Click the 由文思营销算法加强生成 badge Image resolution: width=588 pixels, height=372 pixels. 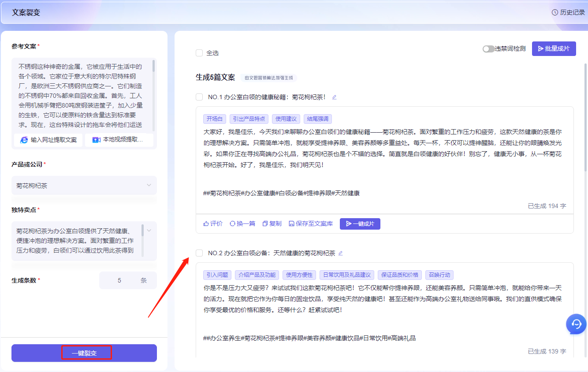point(269,78)
